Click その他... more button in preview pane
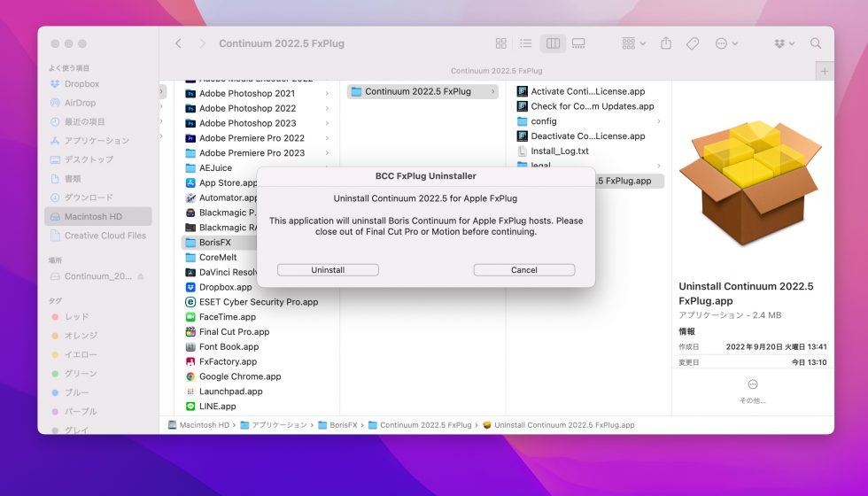Screen dimensions: 868x496 click(x=752, y=391)
